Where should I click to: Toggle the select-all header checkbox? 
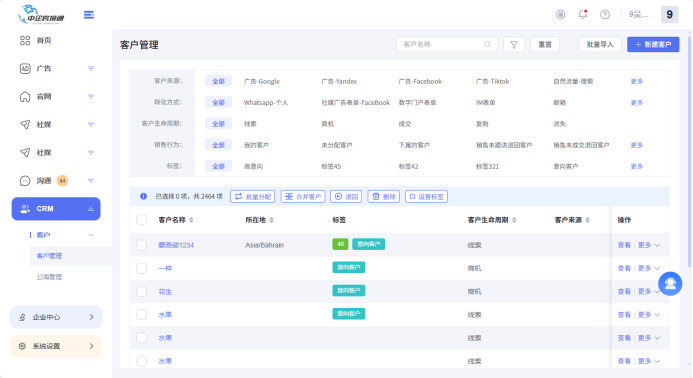pyautogui.click(x=141, y=220)
